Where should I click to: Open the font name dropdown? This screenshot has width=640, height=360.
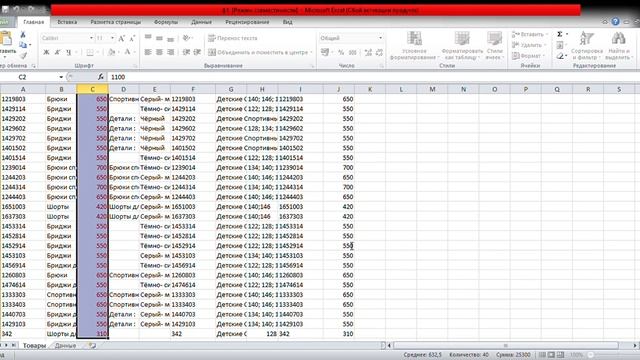91,38
